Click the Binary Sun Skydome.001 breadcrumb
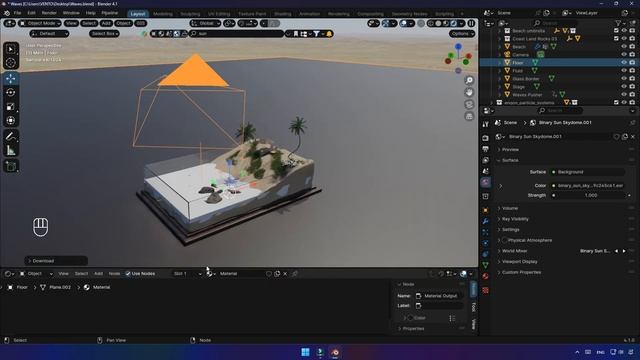Image resolution: width=640 pixels, height=360 pixels. [565, 122]
